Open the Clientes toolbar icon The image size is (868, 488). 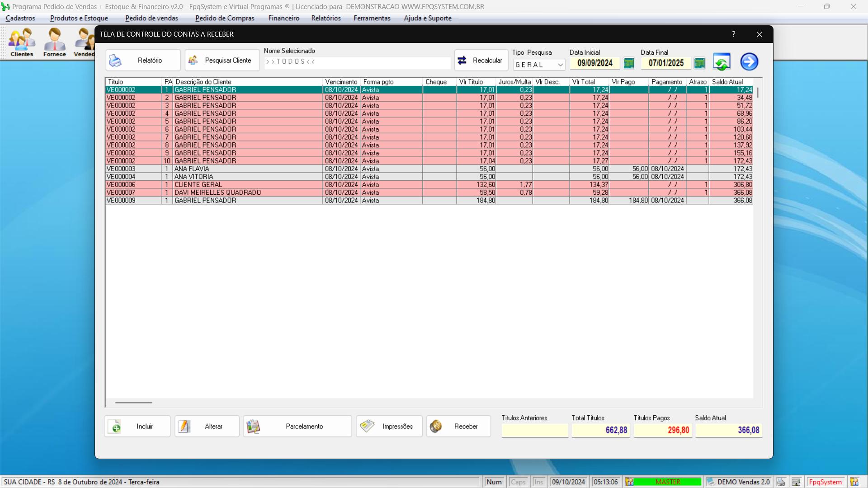(x=22, y=42)
